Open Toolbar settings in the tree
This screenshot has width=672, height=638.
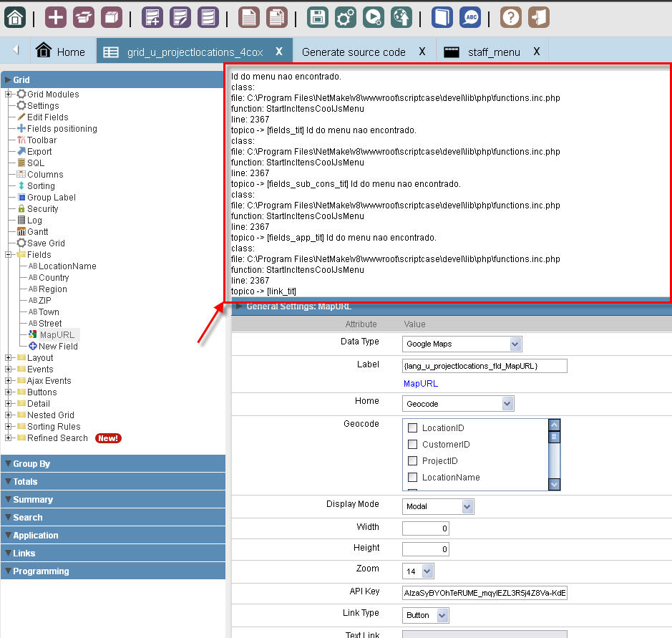42,140
